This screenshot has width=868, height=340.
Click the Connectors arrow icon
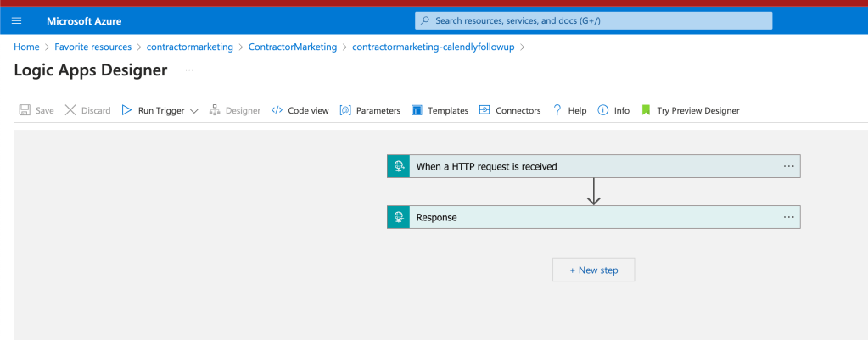[485, 110]
